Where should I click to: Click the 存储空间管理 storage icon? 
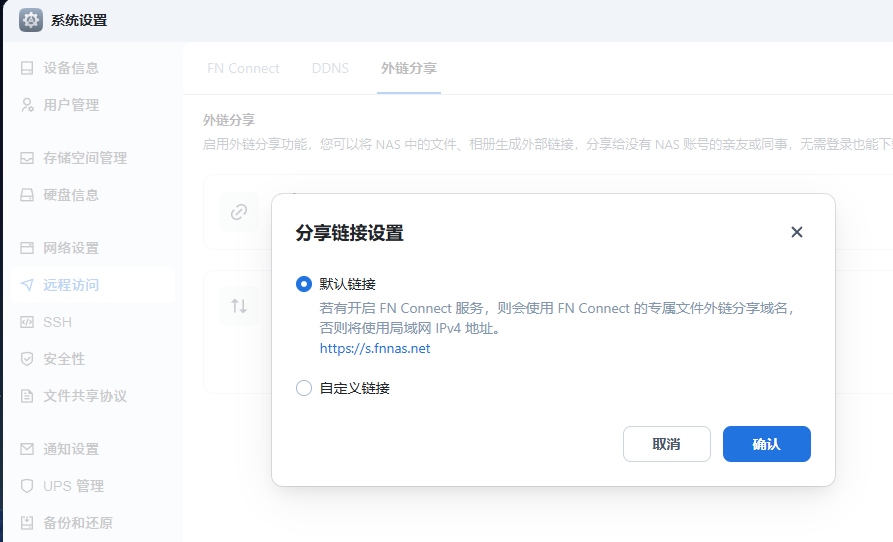27,158
